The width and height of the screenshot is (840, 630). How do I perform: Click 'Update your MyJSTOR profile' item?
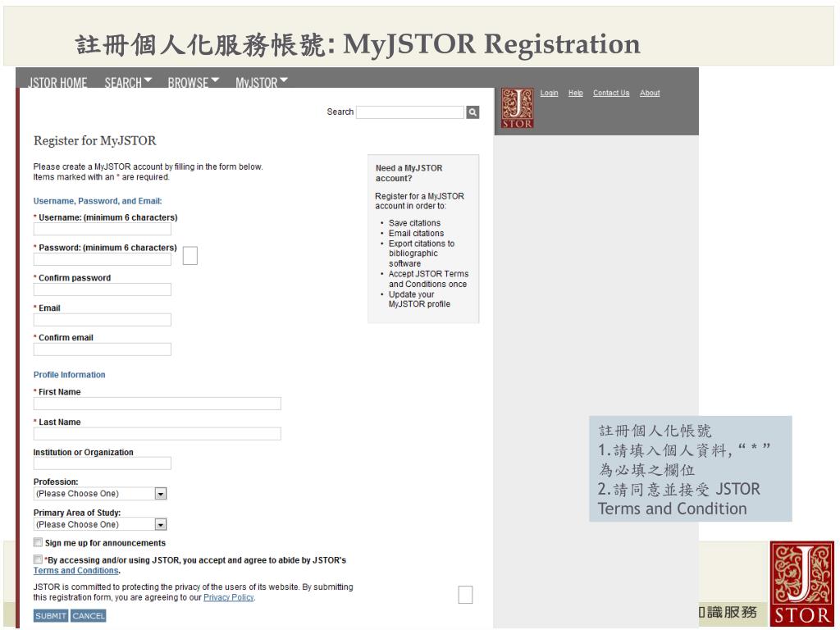[419, 299]
